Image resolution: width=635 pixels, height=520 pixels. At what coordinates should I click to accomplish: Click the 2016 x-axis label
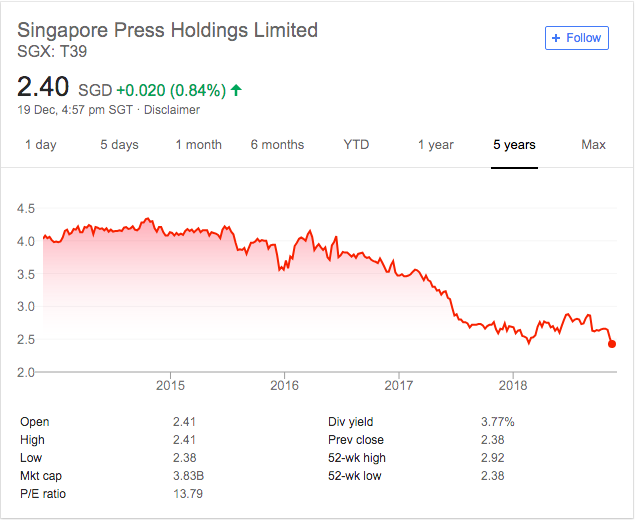pos(284,385)
